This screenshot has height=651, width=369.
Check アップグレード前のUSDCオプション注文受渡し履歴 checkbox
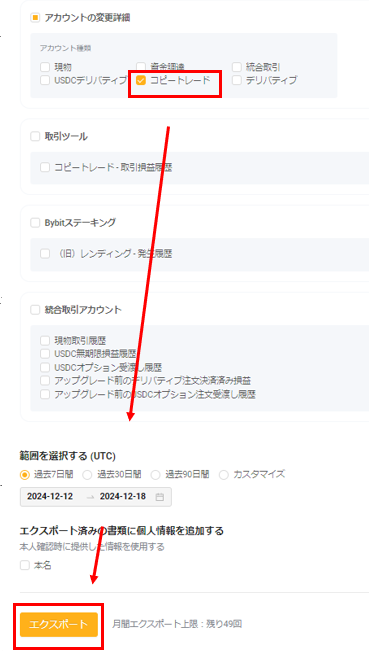[x=45, y=394]
